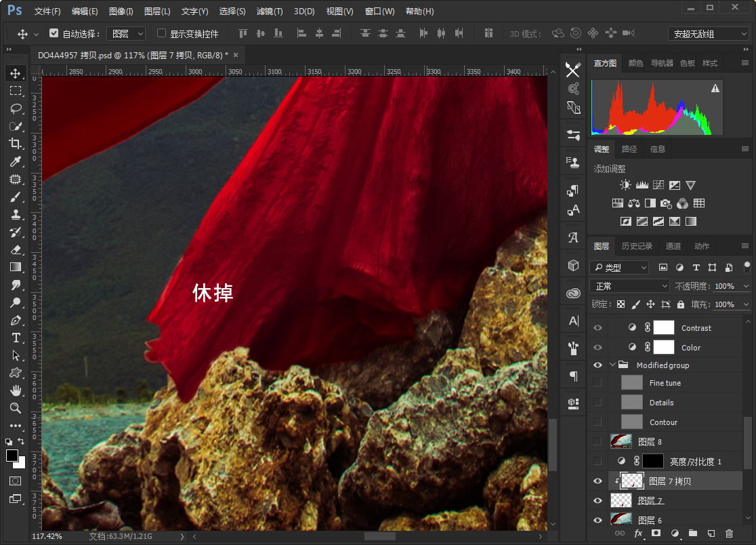Screen dimensions: 756x545
Task: Show the Contour layer
Action: point(598,422)
